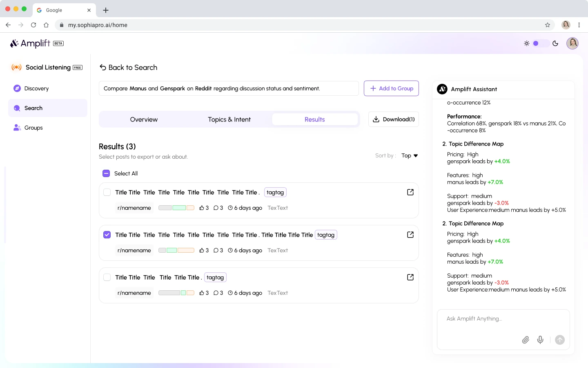Viewport: 588px width, 368px height.
Task: Click the Add to Group button
Action: tap(391, 88)
